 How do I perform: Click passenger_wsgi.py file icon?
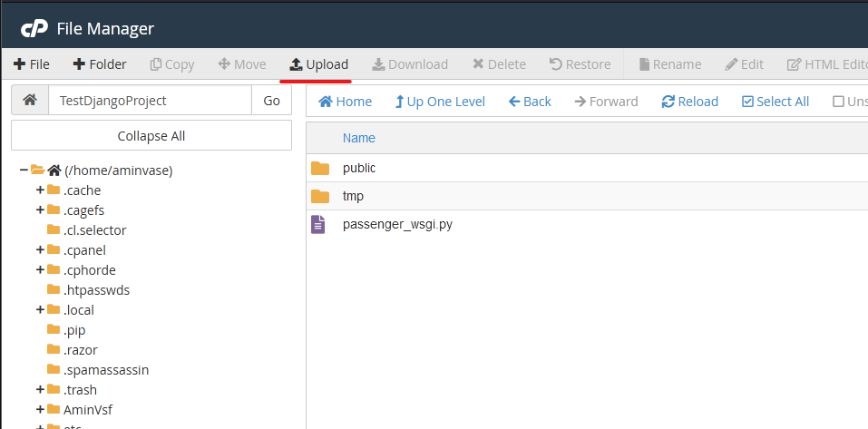318,224
